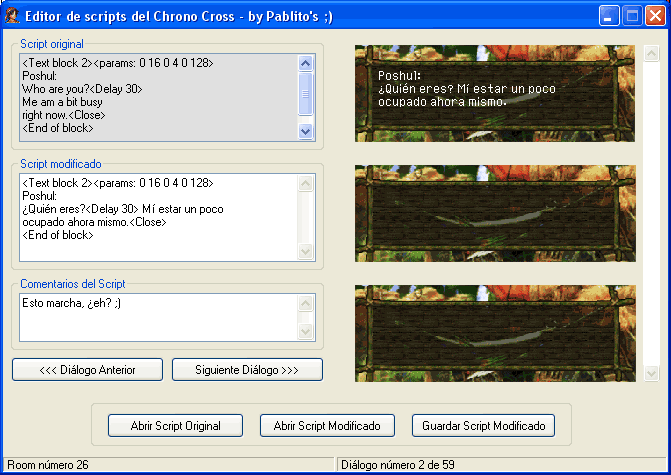Click up arrow in Comentarios scrollbar
671x475 pixels.
[305, 303]
